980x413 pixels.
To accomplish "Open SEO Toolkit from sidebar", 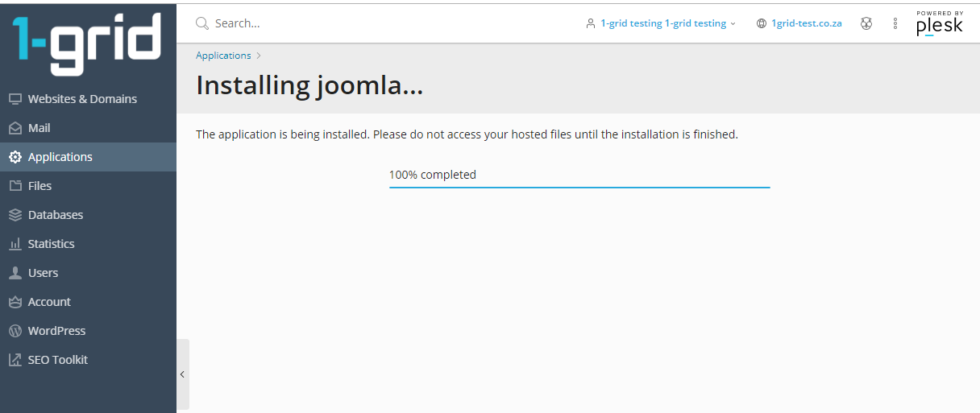I will pyautogui.click(x=88, y=360).
